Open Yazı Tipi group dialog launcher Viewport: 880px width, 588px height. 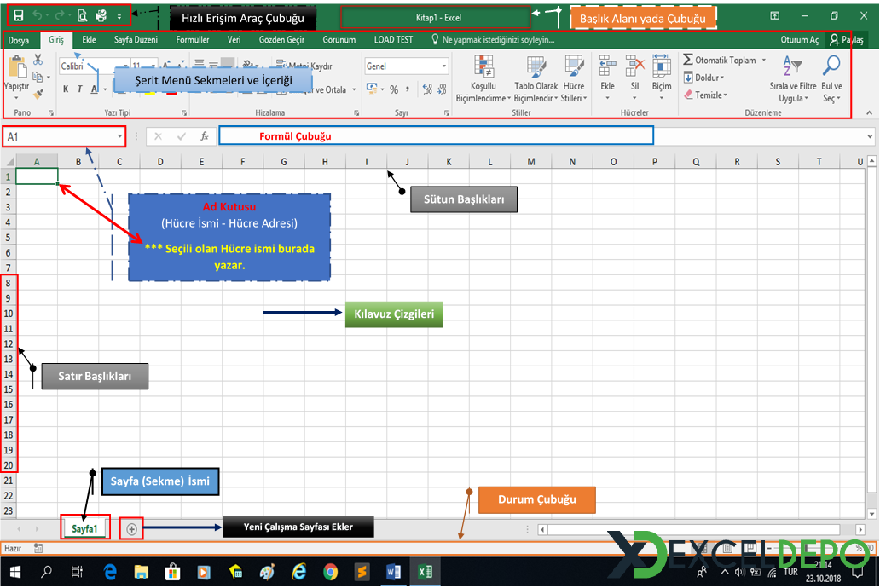(184, 113)
